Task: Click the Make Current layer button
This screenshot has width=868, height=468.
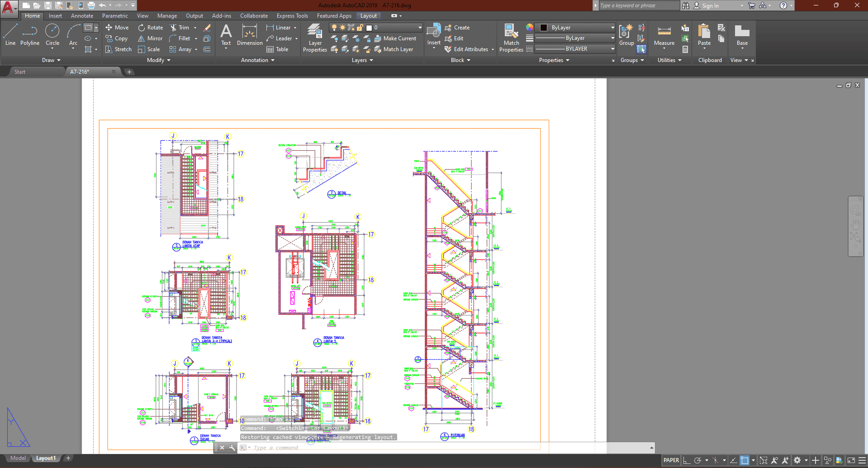Action: click(x=395, y=38)
